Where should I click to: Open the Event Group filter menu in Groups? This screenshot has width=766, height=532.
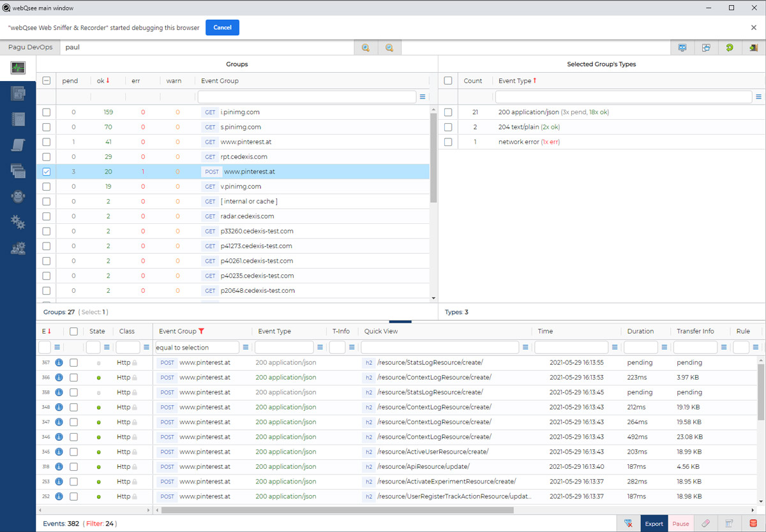pos(423,97)
